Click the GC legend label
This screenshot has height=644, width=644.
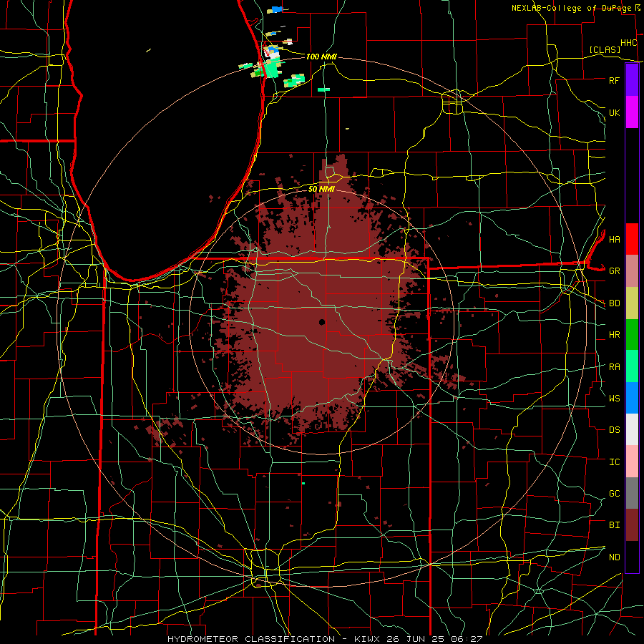(615, 493)
